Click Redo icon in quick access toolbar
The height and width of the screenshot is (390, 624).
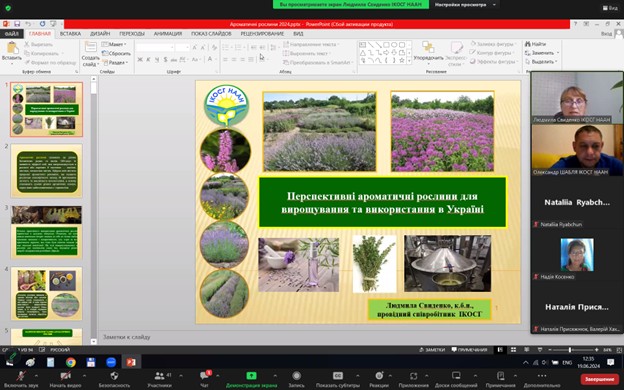[42, 24]
